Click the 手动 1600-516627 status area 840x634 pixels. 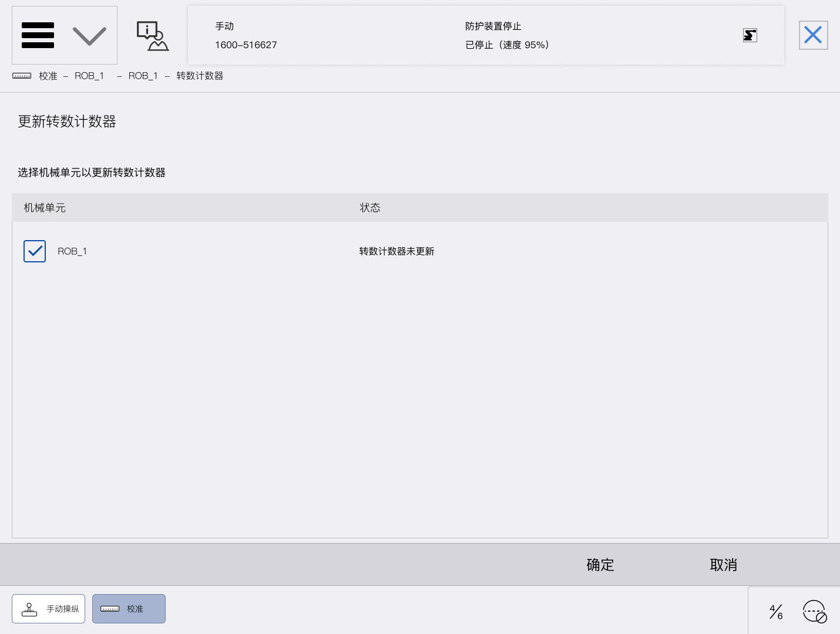click(x=246, y=36)
